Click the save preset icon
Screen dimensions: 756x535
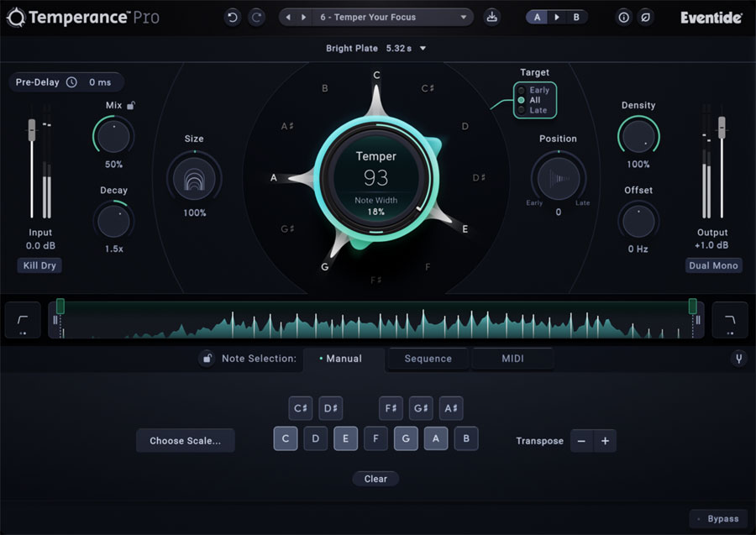pyautogui.click(x=493, y=17)
